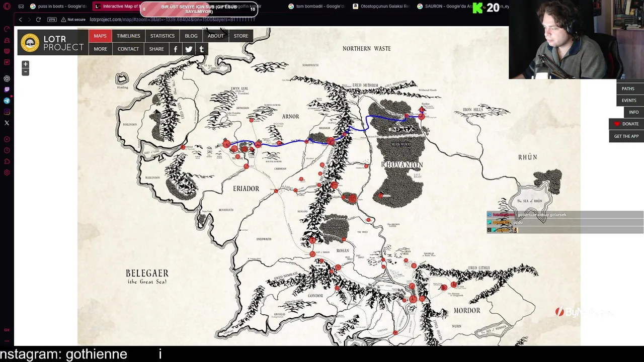Expand the MORE menu

pos(100,49)
